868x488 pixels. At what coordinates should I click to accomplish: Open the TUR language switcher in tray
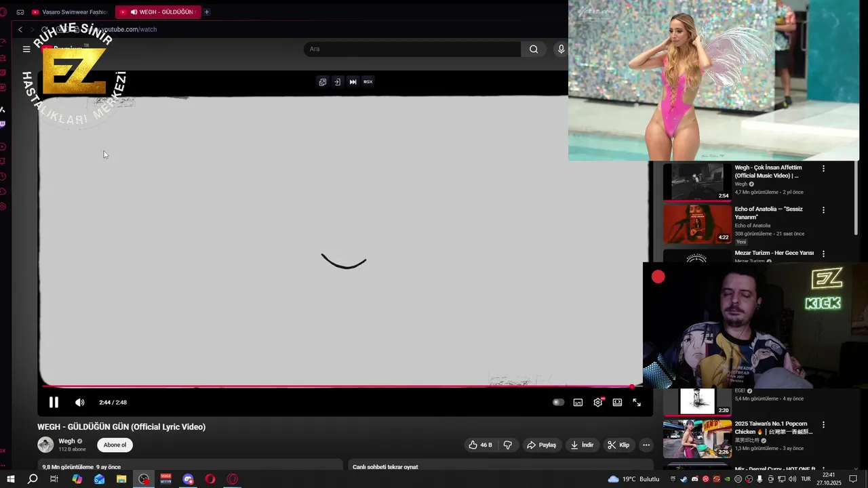806,479
